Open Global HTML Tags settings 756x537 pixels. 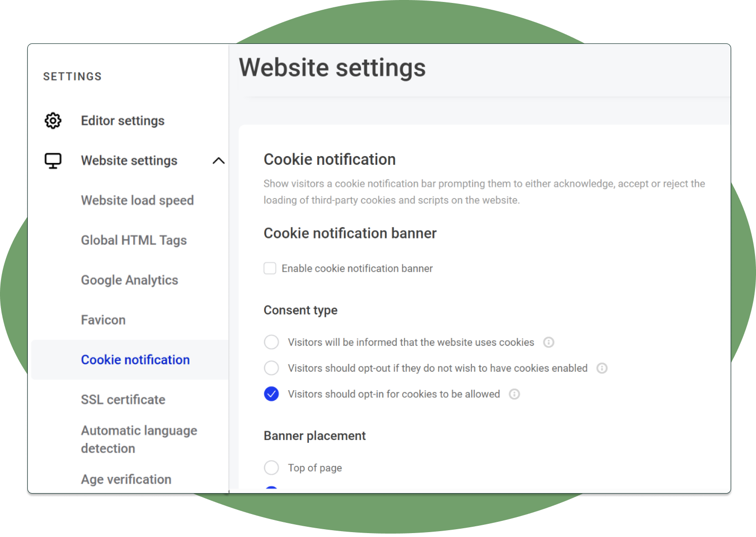click(134, 240)
